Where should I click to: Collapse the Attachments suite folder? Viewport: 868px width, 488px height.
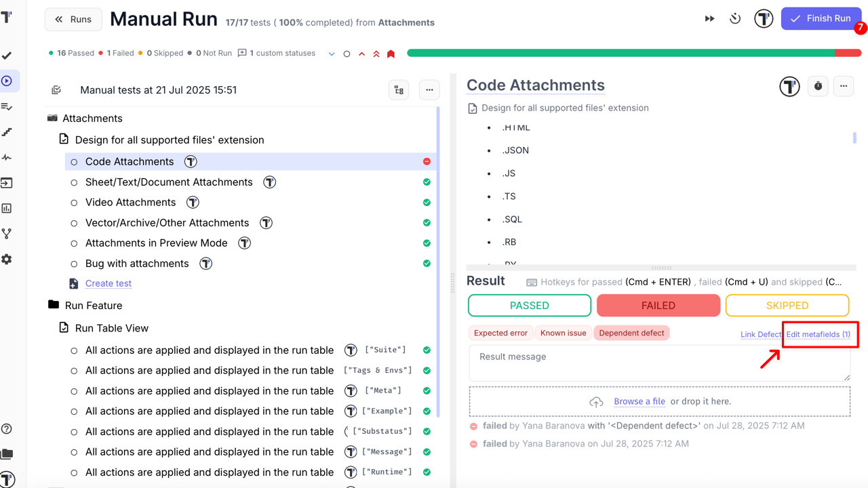click(x=52, y=118)
